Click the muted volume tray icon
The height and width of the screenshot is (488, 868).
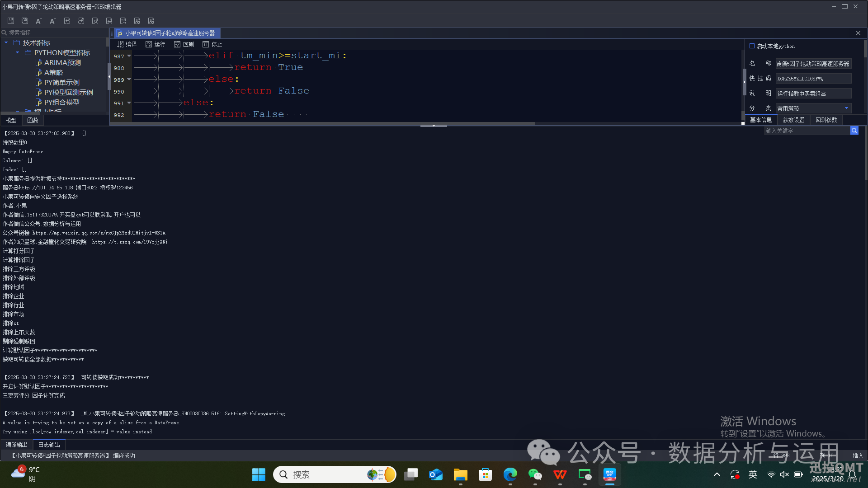pyautogui.click(x=784, y=474)
